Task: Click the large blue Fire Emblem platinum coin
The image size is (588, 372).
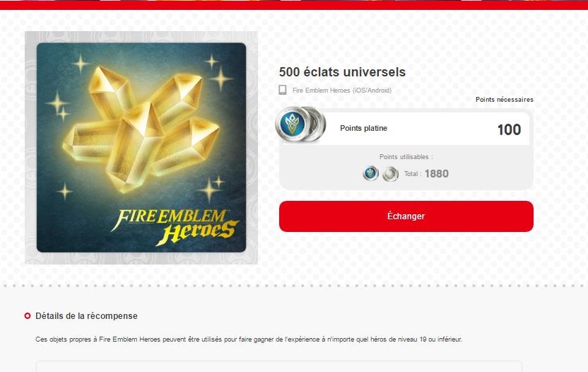Action: point(293,124)
